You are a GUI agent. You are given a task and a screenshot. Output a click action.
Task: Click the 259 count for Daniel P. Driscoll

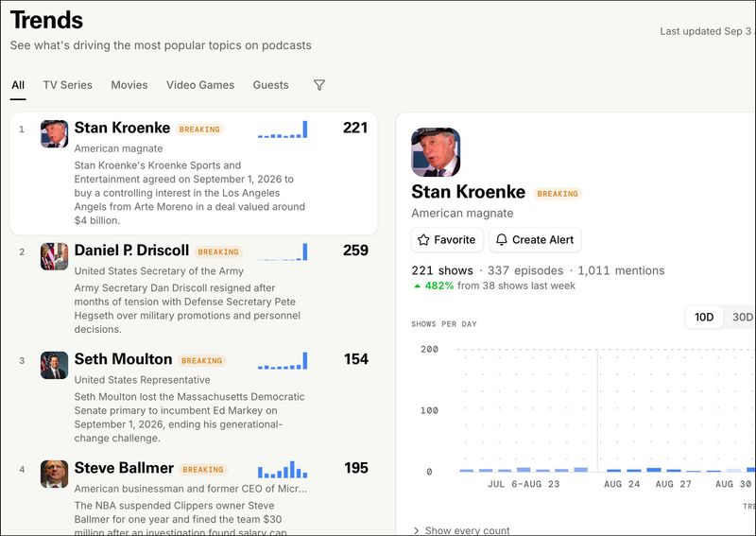coord(355,251)
